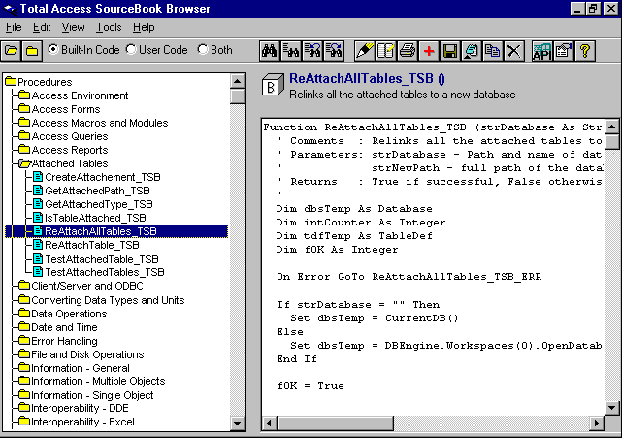Select the ReAttachTable_TSB procedure

pyautogui.click(x=92, y=245)
